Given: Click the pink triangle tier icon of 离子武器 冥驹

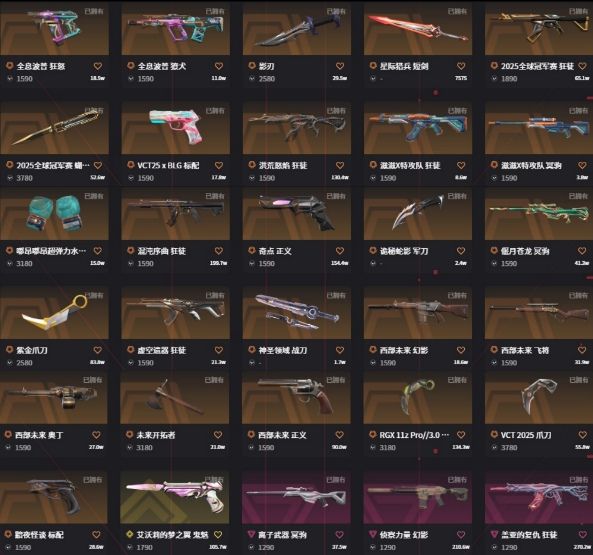Looking at the screenshot, I should click(x=251, y=534).
